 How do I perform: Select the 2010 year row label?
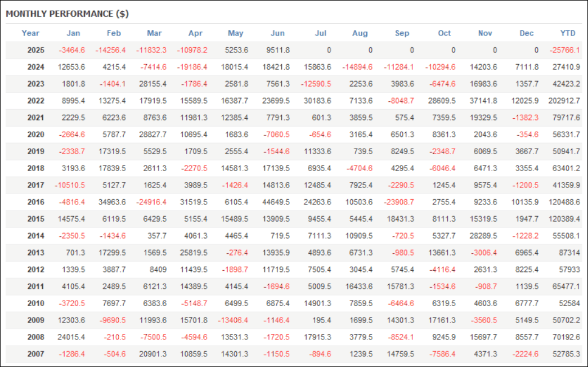[x=35, y=303]
